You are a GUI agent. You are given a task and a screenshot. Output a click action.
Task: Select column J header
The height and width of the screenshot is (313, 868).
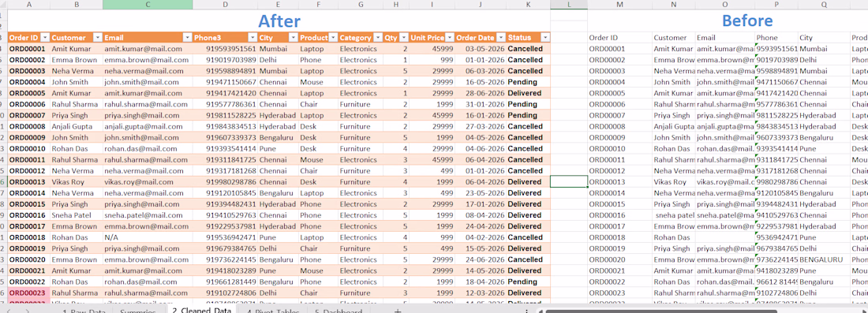point(481,5)
